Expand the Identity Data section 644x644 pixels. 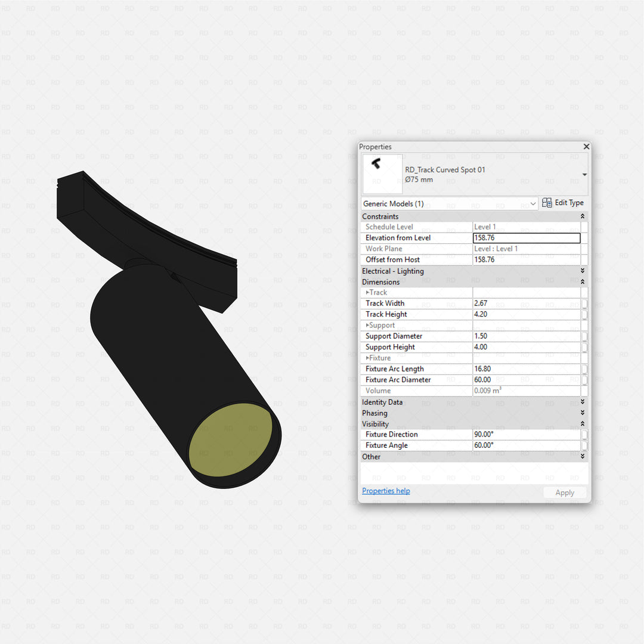(583, 402)
